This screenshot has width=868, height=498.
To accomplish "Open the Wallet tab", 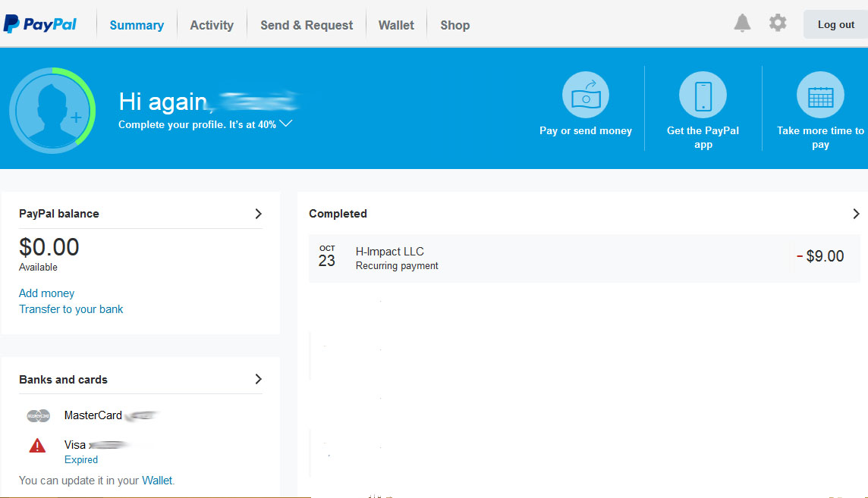I will [x=396, y=26].
